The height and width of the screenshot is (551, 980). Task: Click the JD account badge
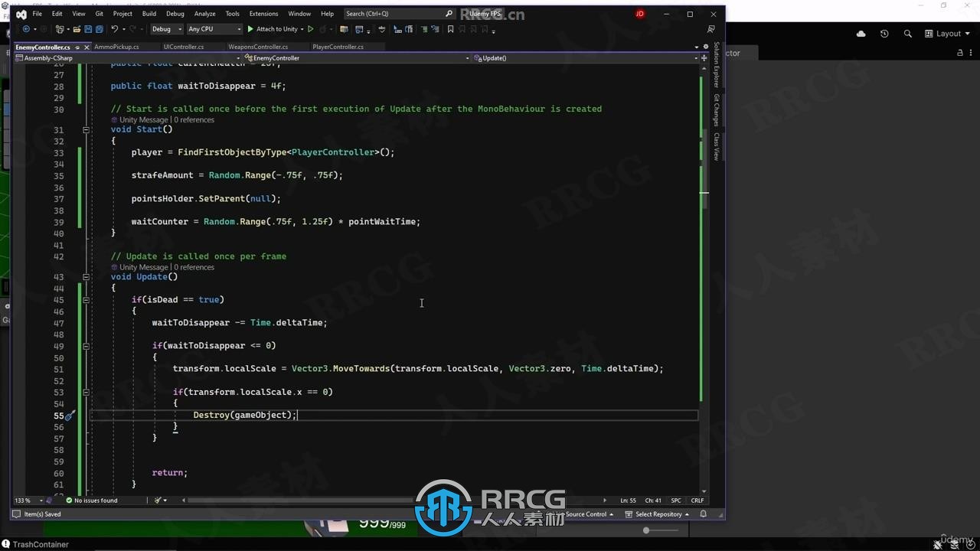[640, 14]
